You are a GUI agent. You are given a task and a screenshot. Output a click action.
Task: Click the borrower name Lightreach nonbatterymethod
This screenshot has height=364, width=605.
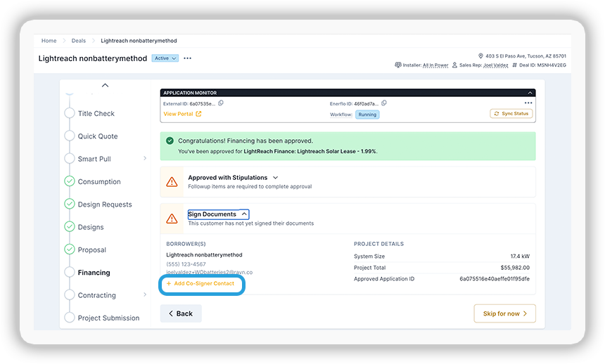pyautogui.click(x=204, y=255)
